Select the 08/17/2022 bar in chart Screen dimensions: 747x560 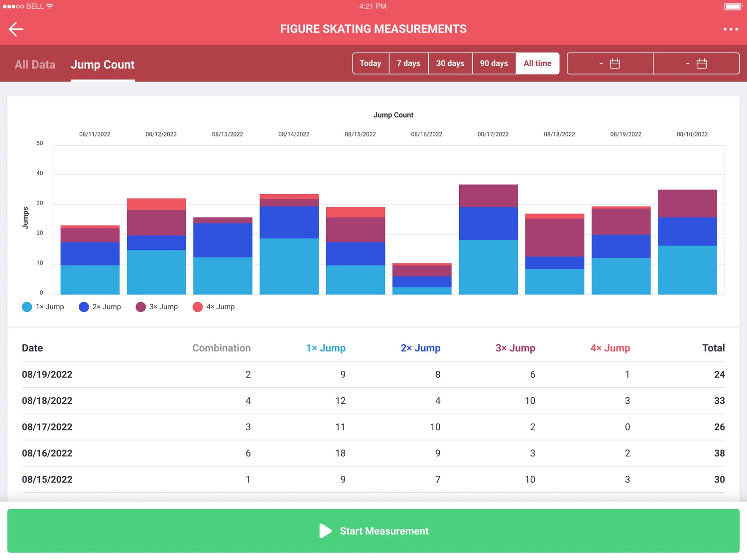(x=488, y=239)
